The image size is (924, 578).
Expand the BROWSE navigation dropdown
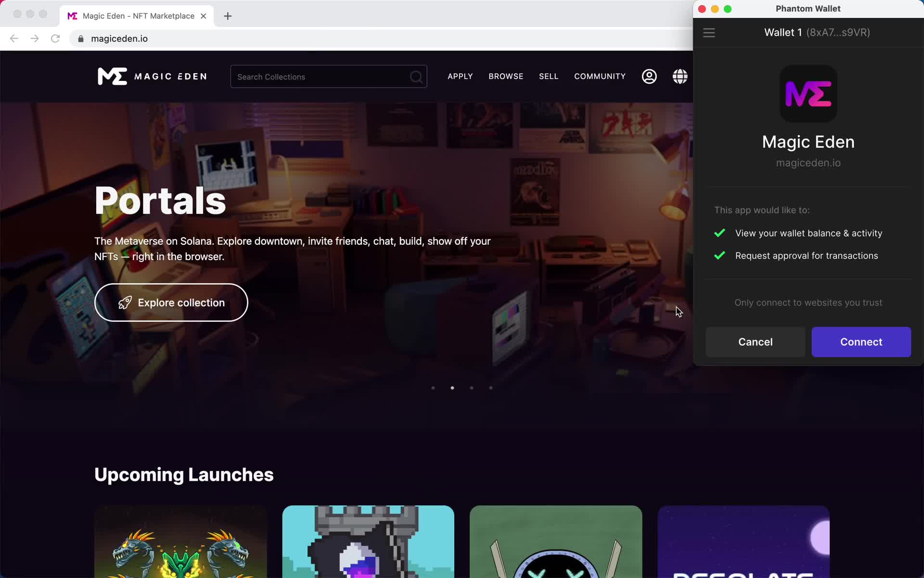click(x=506, y=76)
